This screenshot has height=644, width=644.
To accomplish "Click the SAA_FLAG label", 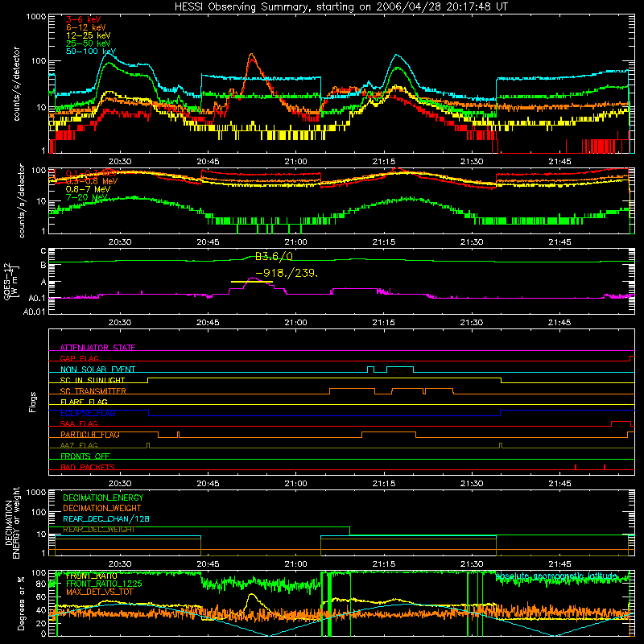I will coord(79,423).
